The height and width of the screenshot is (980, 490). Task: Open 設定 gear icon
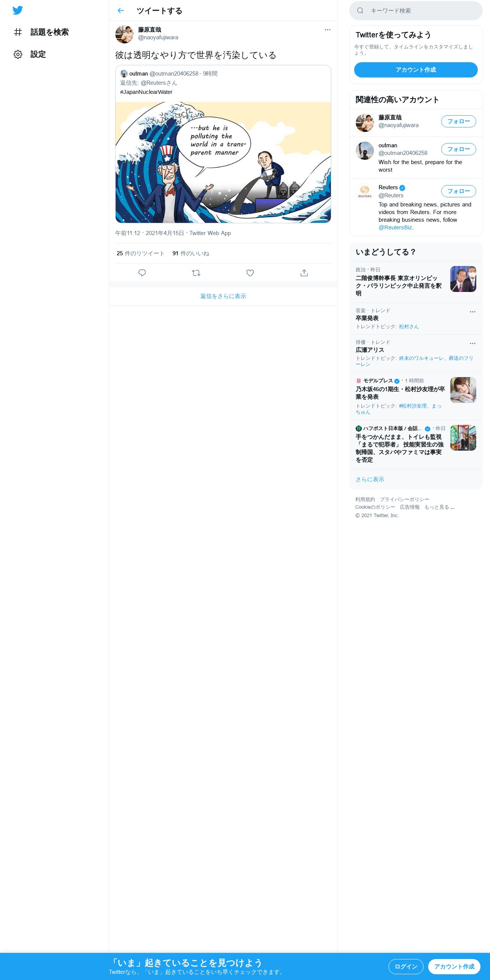coord(18,54)
